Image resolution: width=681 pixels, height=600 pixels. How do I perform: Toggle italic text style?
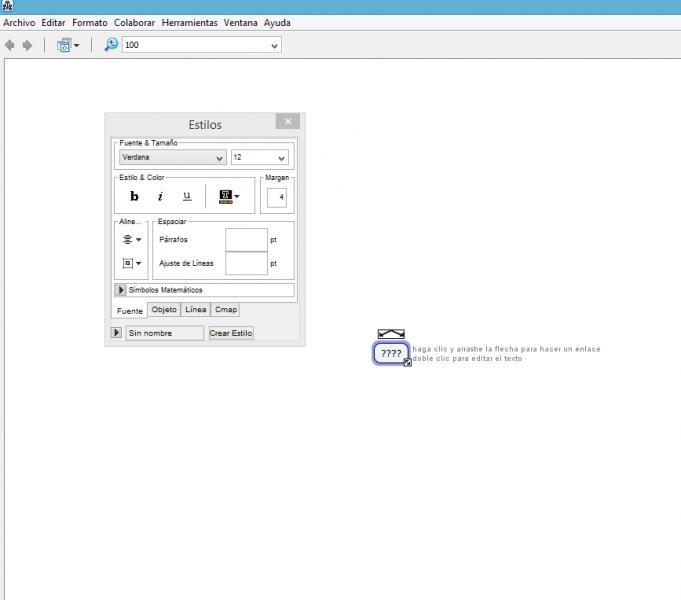[x=160, y=196]
